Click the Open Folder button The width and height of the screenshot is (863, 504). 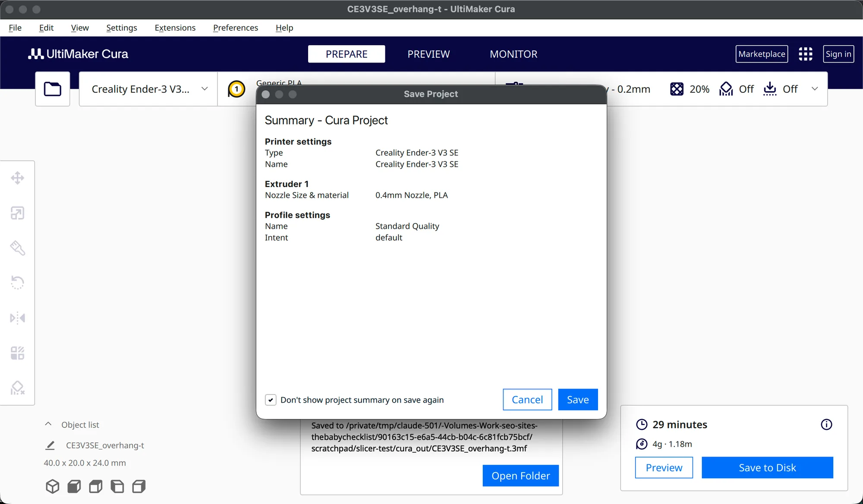pyautogui.click(x=520, y=476)
